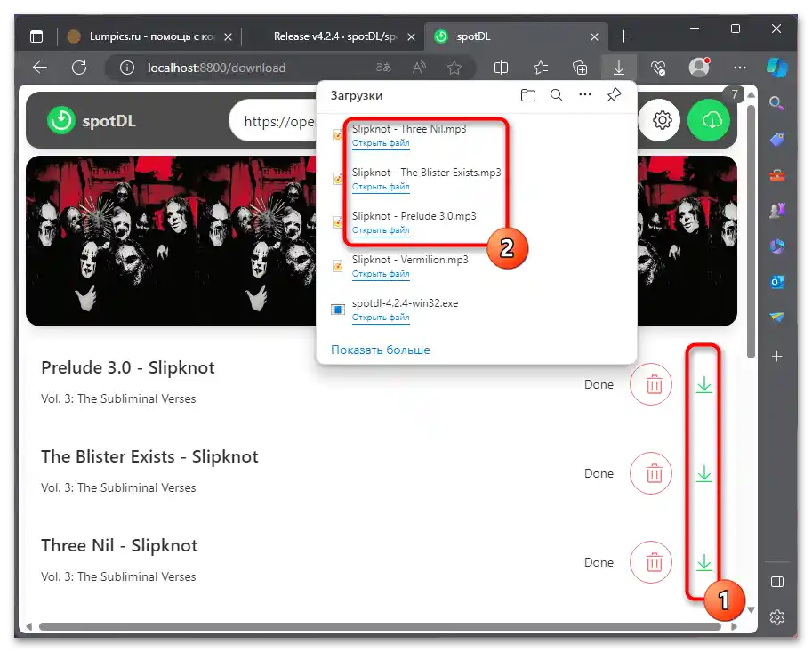Open Outlook from the Edge sidebar
Screen dimensions: 812x652
776,282
